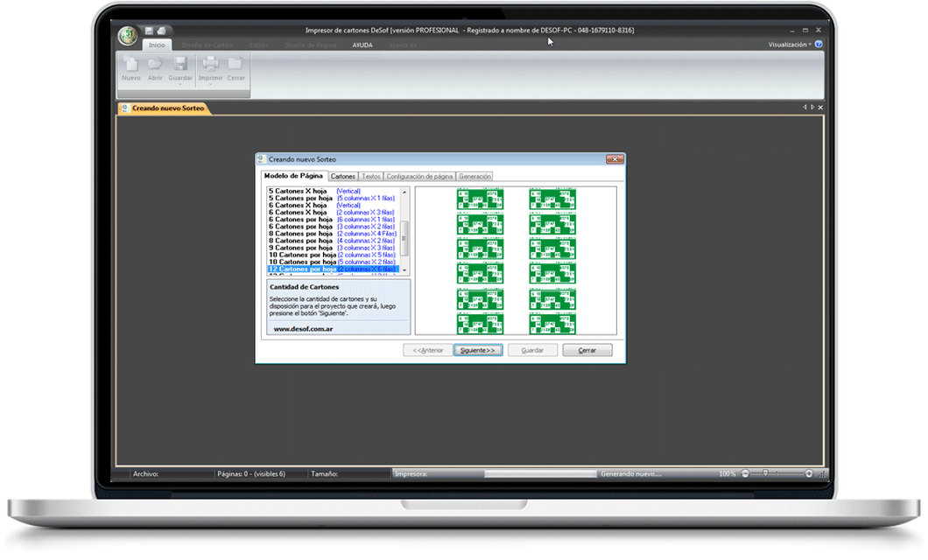Click the quick-access save floppy icon
The height and width of the screenshot is (560, 928).
[149, 31]
